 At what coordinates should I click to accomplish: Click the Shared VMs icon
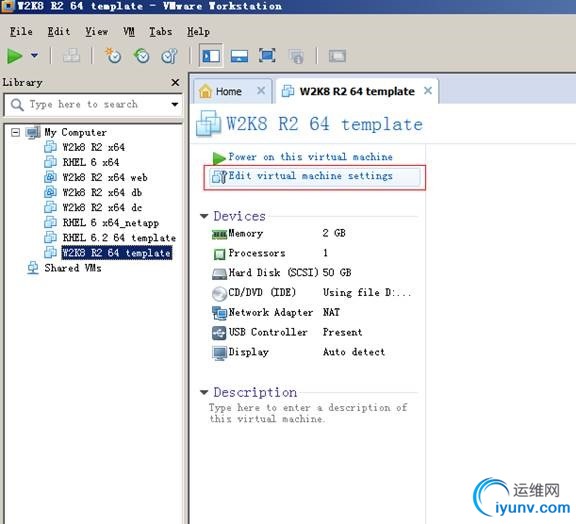(33, 268)
